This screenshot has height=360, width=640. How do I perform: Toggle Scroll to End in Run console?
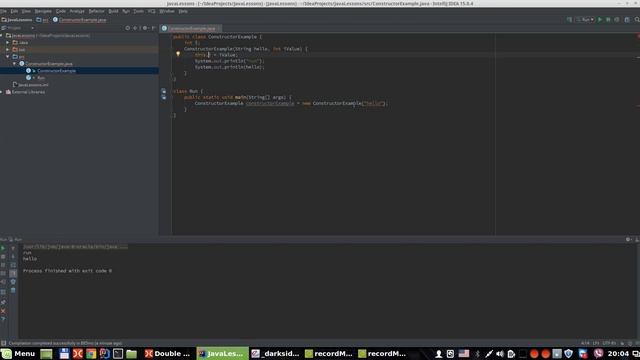click(x=13, y=273)
